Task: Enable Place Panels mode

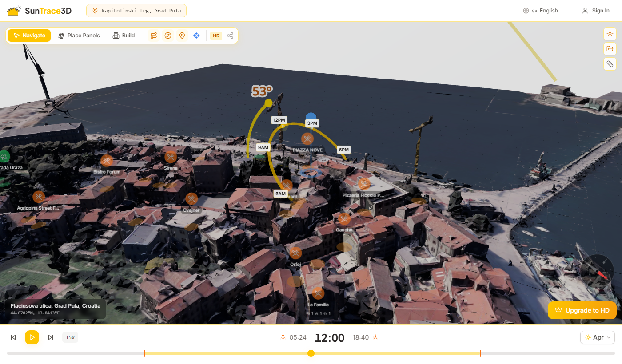Action: coord(79,35)
